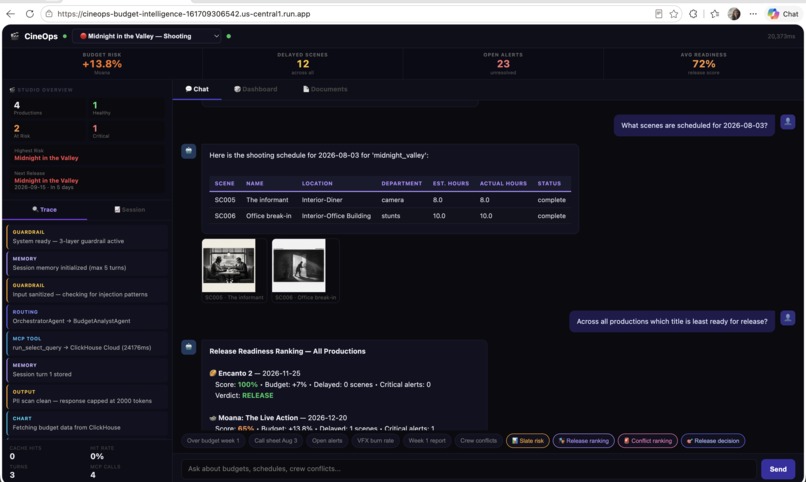Screen dimensions: 806x482
Task: Click the Budget Risk +13.8% metric
Action: (x=102, y=64)
